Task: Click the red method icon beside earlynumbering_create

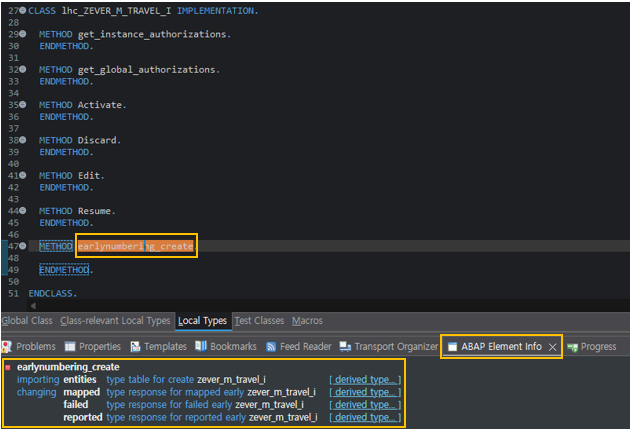Action: 8,367
